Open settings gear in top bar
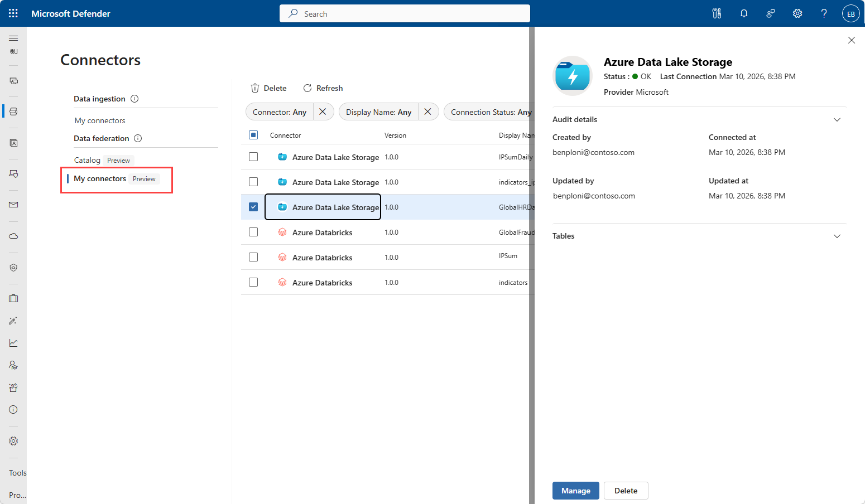The width and height of the screenshot is (865, 504). 797,13
